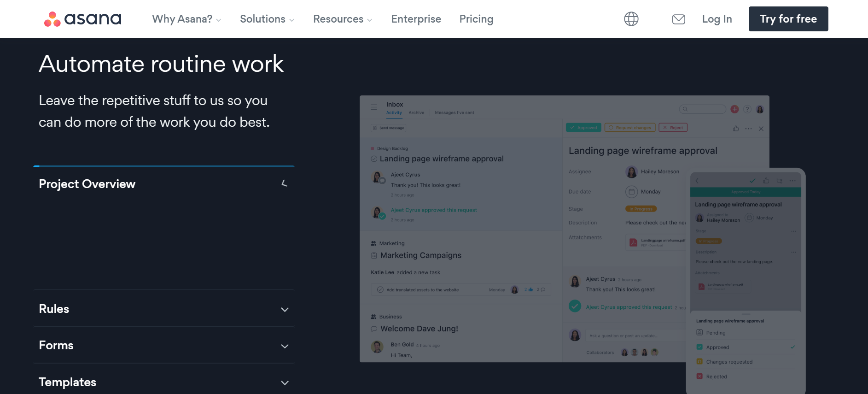Close the task detail pane

(x=761, y=129)
